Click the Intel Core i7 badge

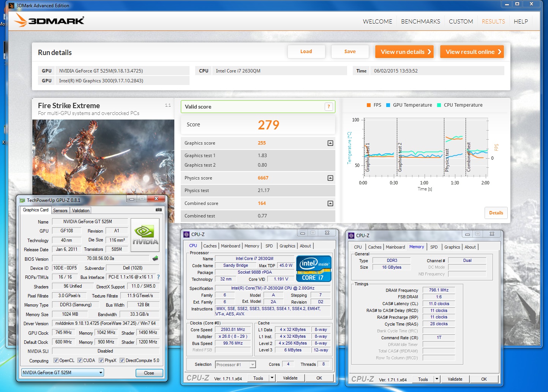click(x=314, y=269)
